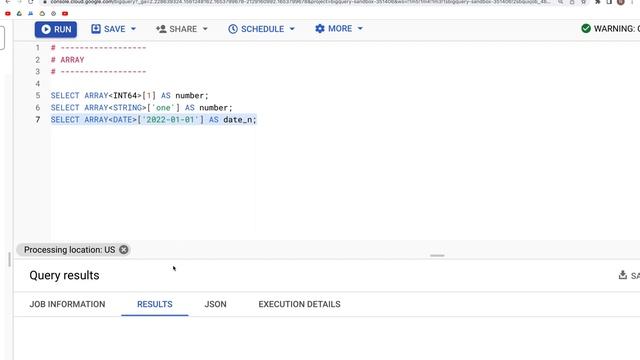The width and height of the screenshot is (640, 360).
Task: Open the EXECUTION DETAILS tab
Action: 299,304
